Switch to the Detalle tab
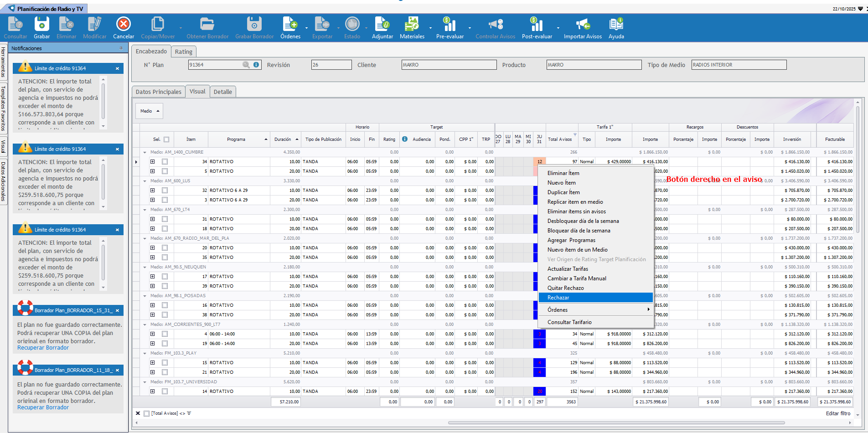 point(222,92)
